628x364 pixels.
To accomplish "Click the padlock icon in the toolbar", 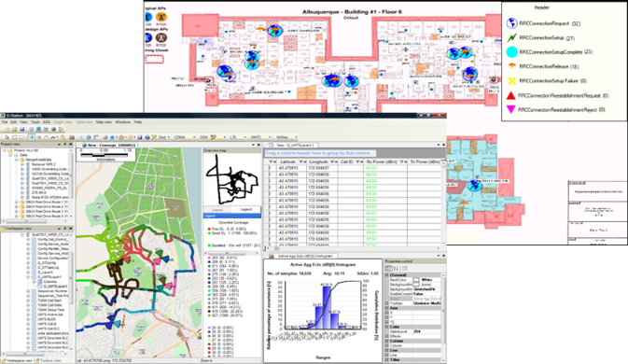I will pos(63,137).
